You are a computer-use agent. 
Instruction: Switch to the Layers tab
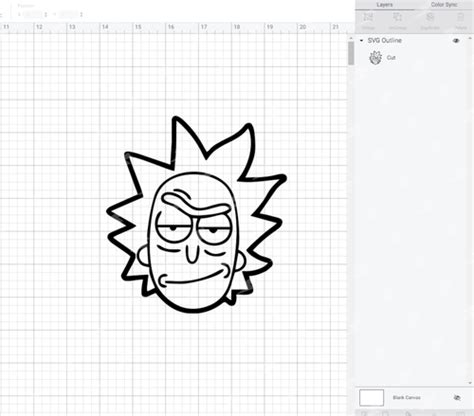pos(384,5)
